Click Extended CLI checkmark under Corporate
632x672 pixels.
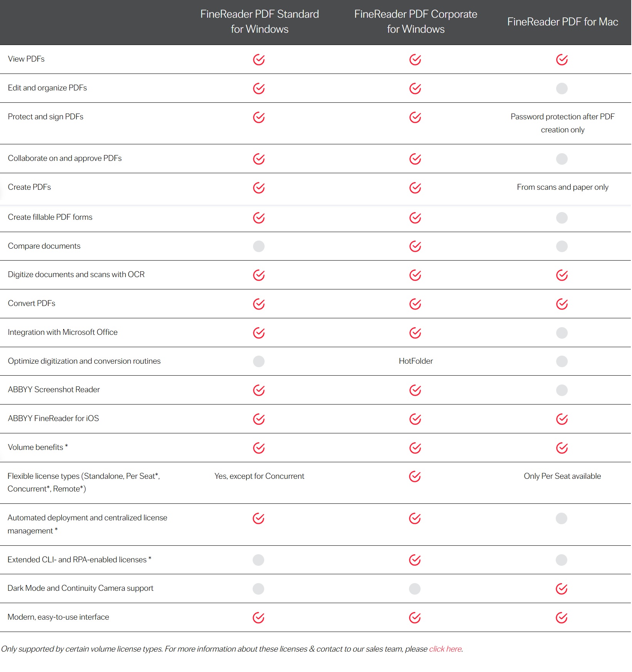coord(414,560)
